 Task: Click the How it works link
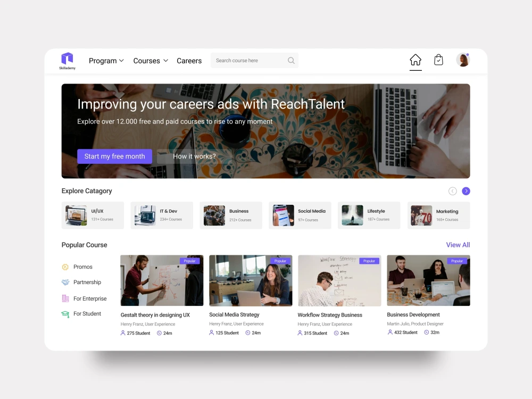(x=194, y=156)
